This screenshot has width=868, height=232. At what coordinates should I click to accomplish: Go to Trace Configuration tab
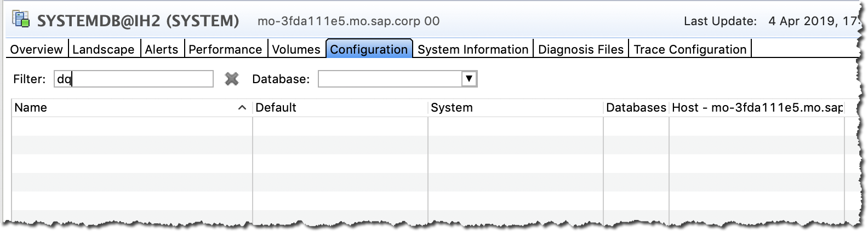(690, 49)
